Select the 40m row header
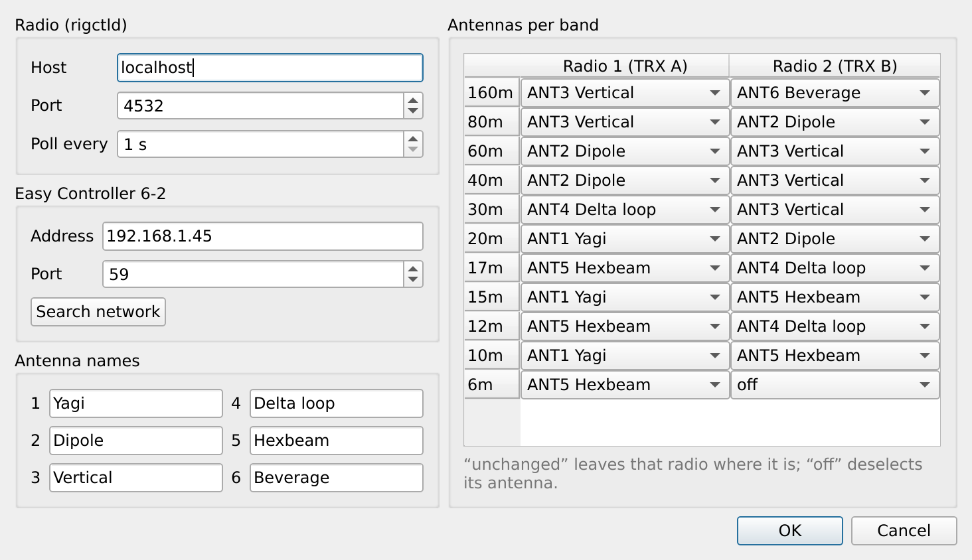 click(x=491, y=180)
